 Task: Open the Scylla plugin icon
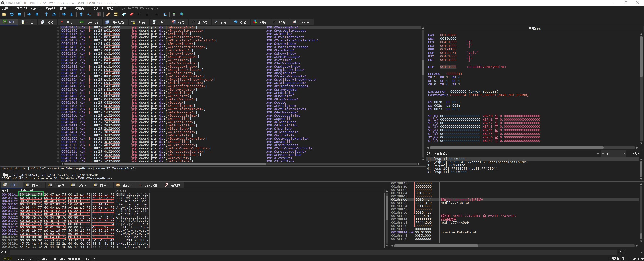point(99,14)
